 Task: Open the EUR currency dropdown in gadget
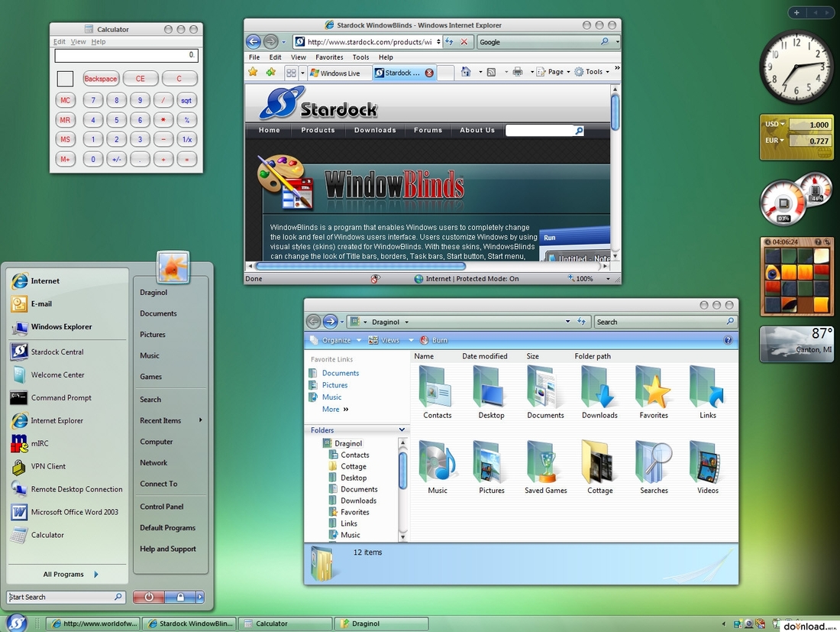tap(774, 141)
